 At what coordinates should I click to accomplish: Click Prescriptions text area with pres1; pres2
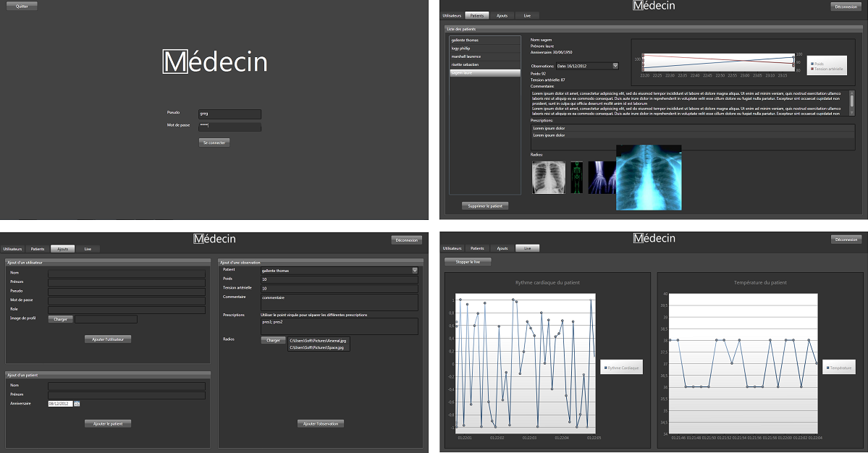coord(340,326)
